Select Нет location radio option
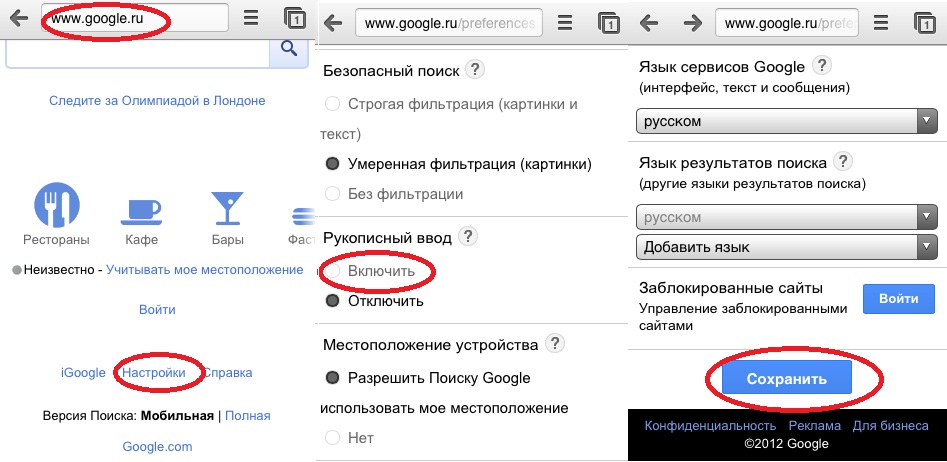The height and width of the screenshot is (462, 947). 332,437
